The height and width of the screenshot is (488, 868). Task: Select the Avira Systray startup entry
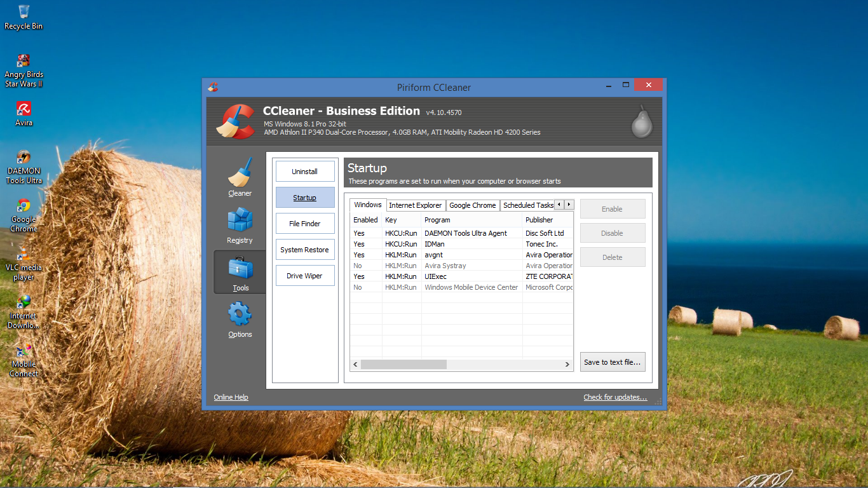(461, 266)
